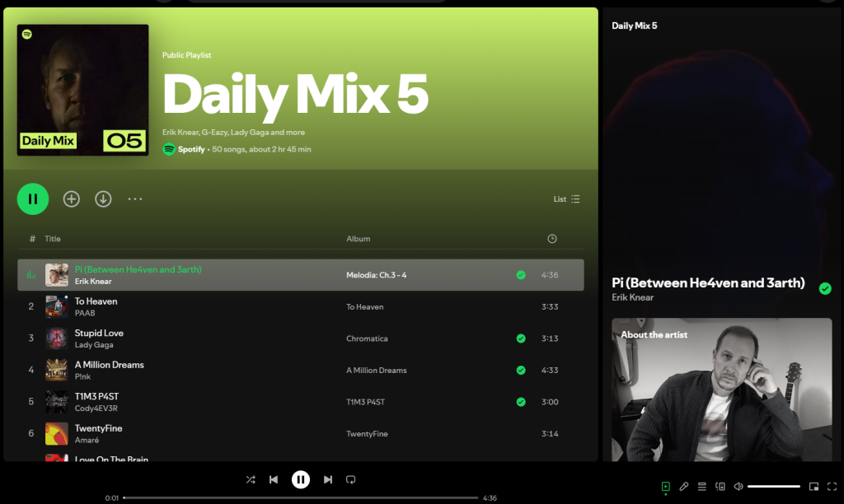Image resolution: width=844 pixels, height=504 pixels.
Task: Click the Pi track thumbnail
Action: point(57,275)
